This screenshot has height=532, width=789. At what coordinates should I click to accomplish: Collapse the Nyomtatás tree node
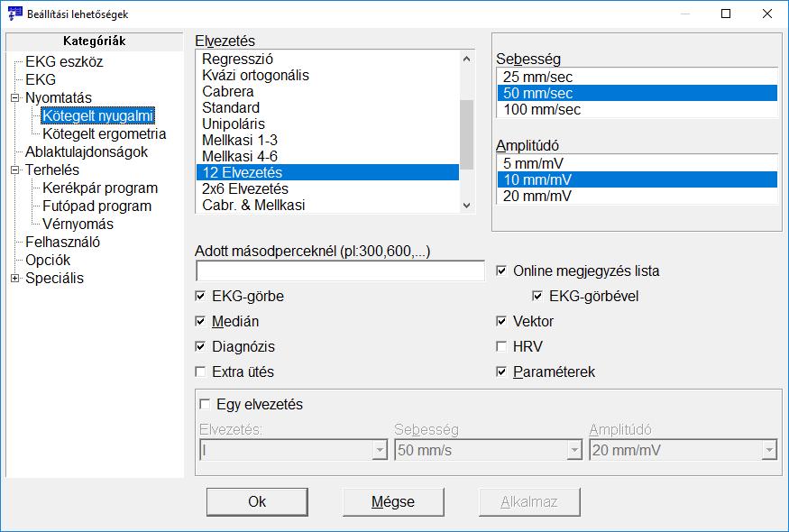pos(15,97)
